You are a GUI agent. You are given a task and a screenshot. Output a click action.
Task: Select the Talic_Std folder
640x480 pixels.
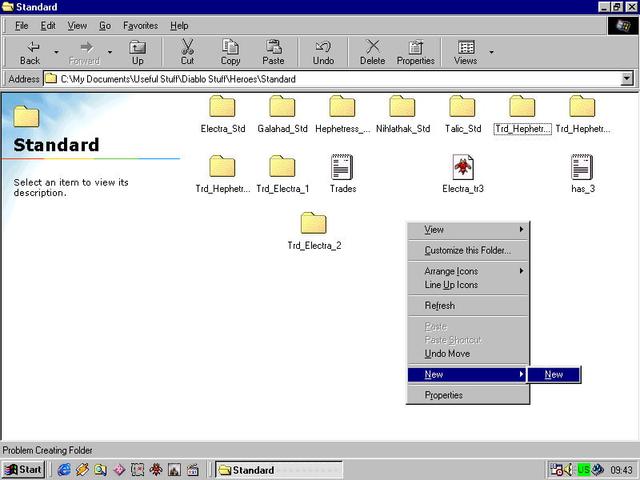tap(462, 114)
